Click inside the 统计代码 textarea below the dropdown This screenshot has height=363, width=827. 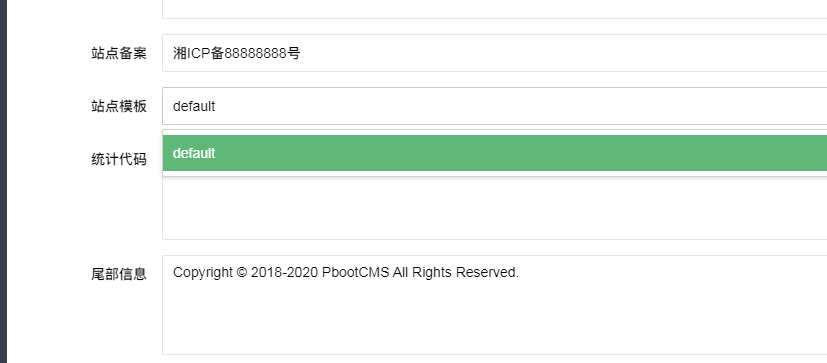click(495, 208)
